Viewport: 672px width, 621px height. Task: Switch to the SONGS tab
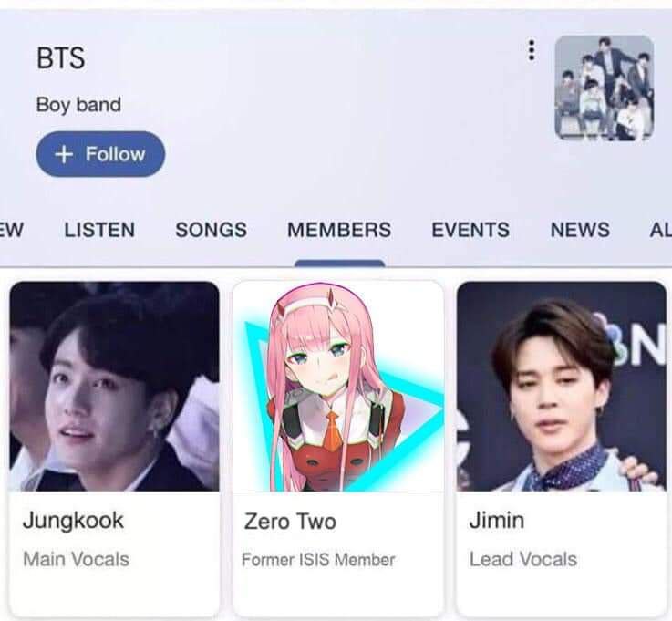211,230
